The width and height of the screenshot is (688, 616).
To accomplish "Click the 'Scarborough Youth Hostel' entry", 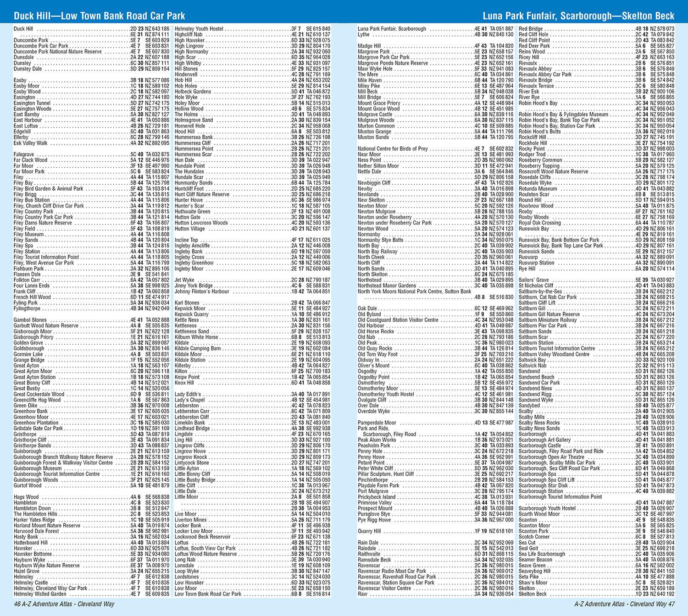I will 597,508.
